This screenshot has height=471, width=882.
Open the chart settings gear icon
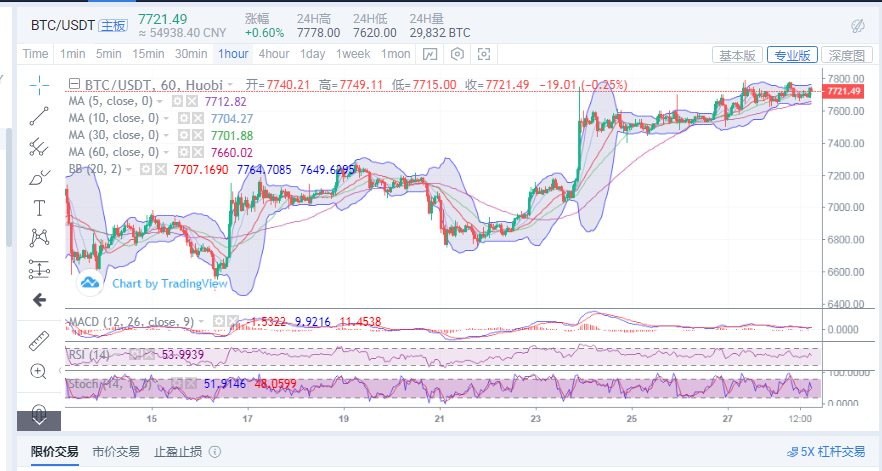coord(457,54)
